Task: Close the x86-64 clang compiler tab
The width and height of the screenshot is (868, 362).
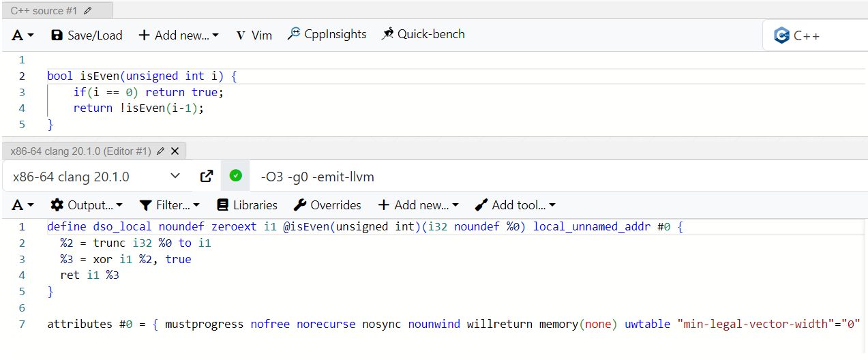Action: pyautogui.click(x=175, y=151)
